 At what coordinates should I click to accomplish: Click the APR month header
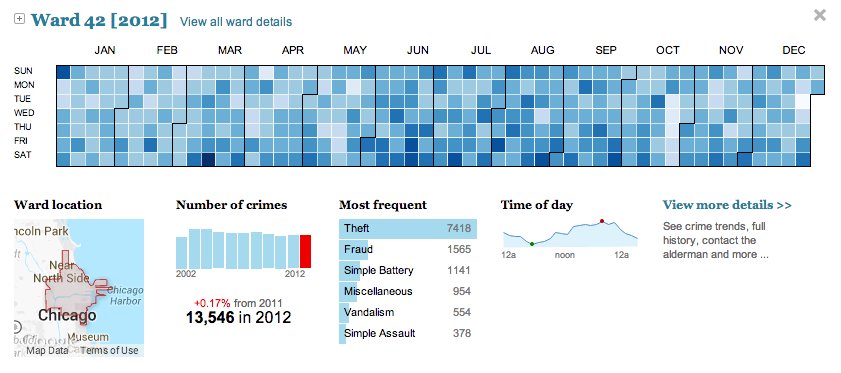click(x=293, y=50)
